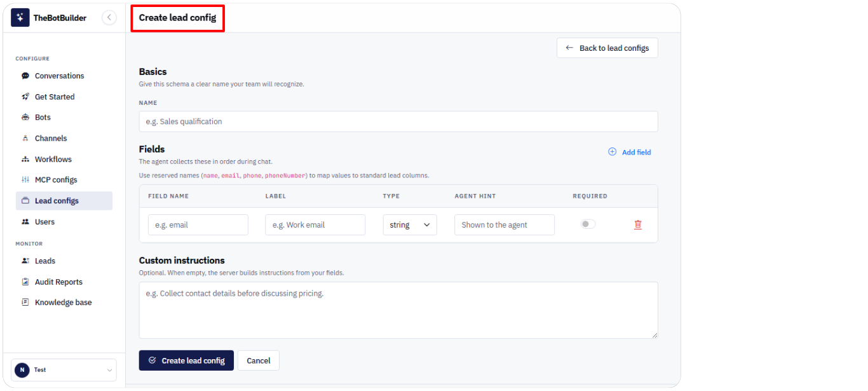Collapse the sidebar with the chevron button
868x391 pixels.
109,18
